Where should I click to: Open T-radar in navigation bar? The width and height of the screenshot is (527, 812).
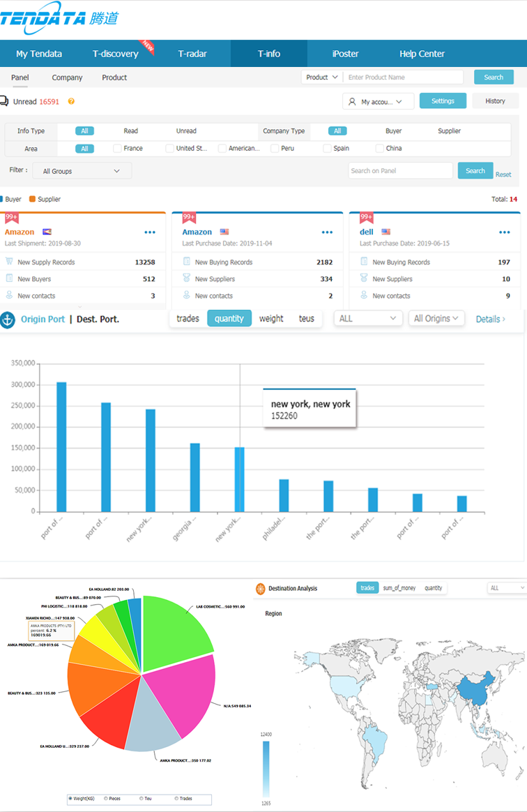192,54
